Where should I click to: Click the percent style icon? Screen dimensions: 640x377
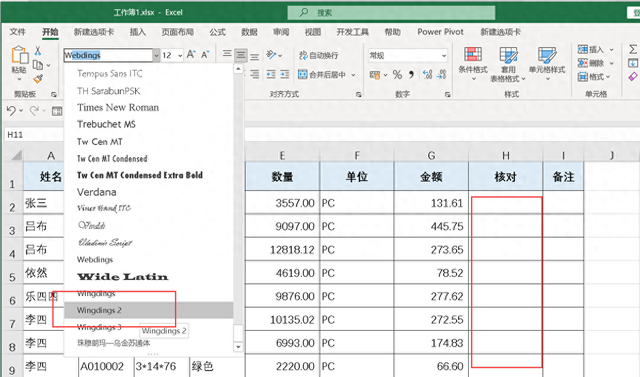(x=397, y=75)
